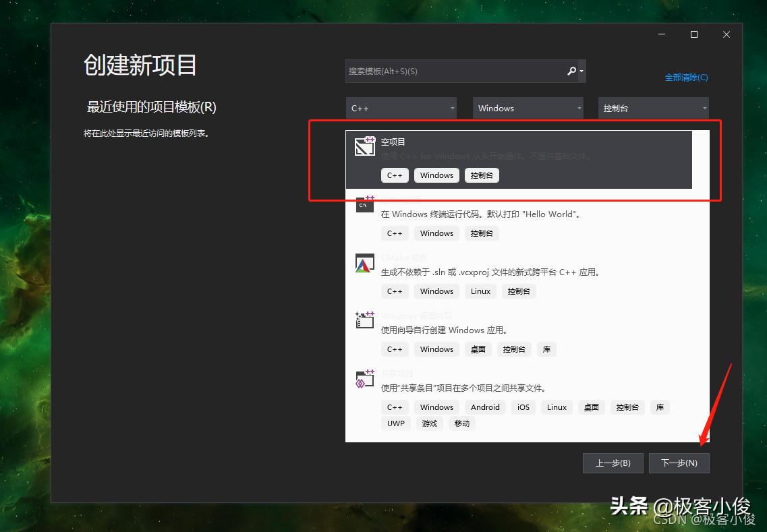Screen dimensions: 767x532
Task: Toggle the Android tag under 共享项目
Action: (485, 407)
